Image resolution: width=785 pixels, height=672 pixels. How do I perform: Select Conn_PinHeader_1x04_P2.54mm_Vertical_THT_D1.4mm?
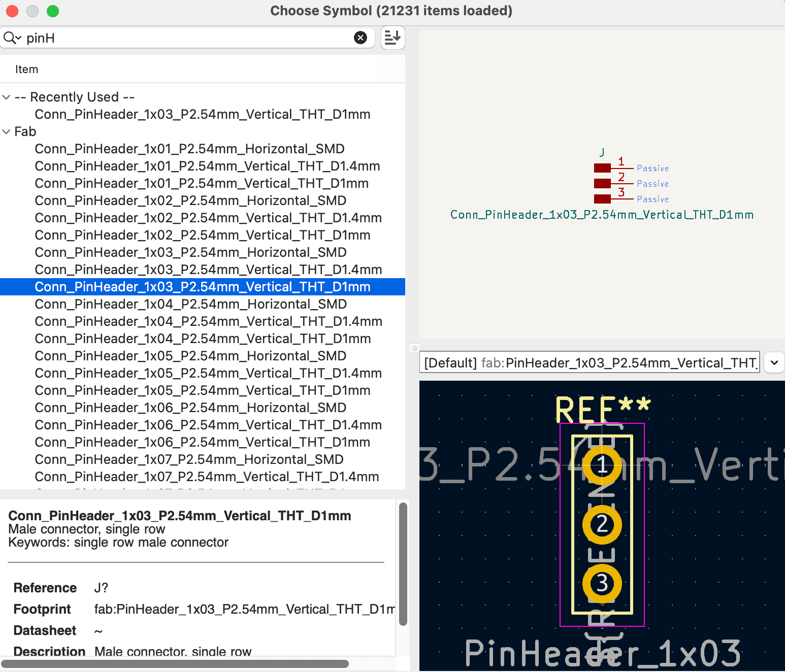point(209,321)
